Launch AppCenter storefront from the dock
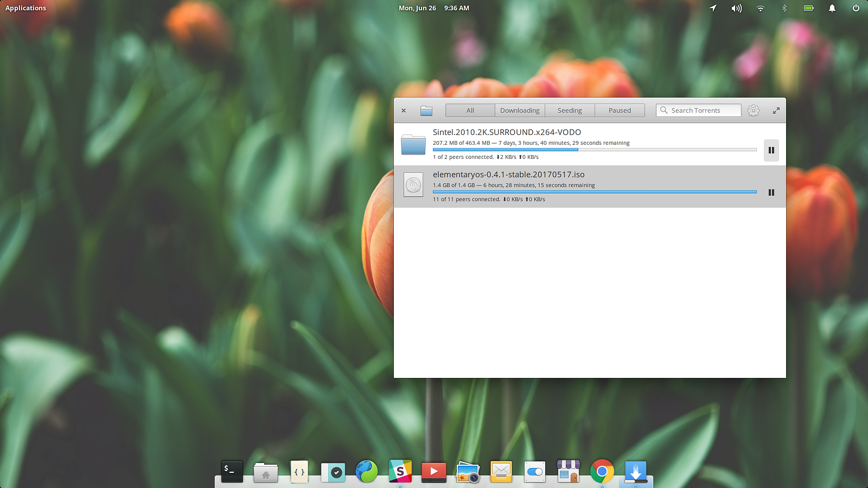 click(x=569, y=472)
